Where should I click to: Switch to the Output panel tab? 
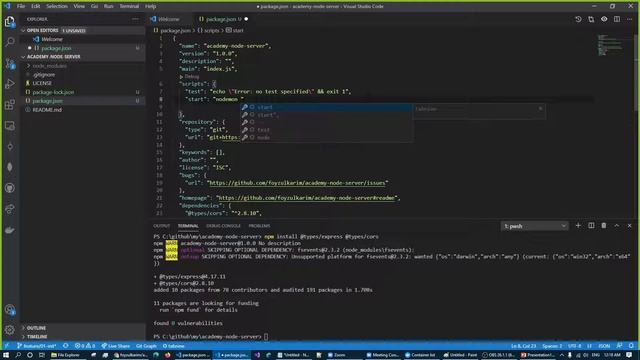162,226
